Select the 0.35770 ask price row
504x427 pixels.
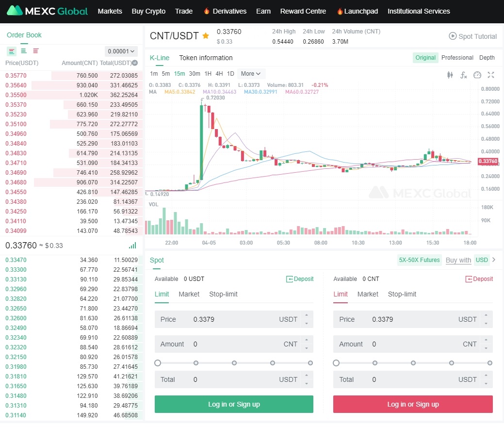(x=71, y=76)
